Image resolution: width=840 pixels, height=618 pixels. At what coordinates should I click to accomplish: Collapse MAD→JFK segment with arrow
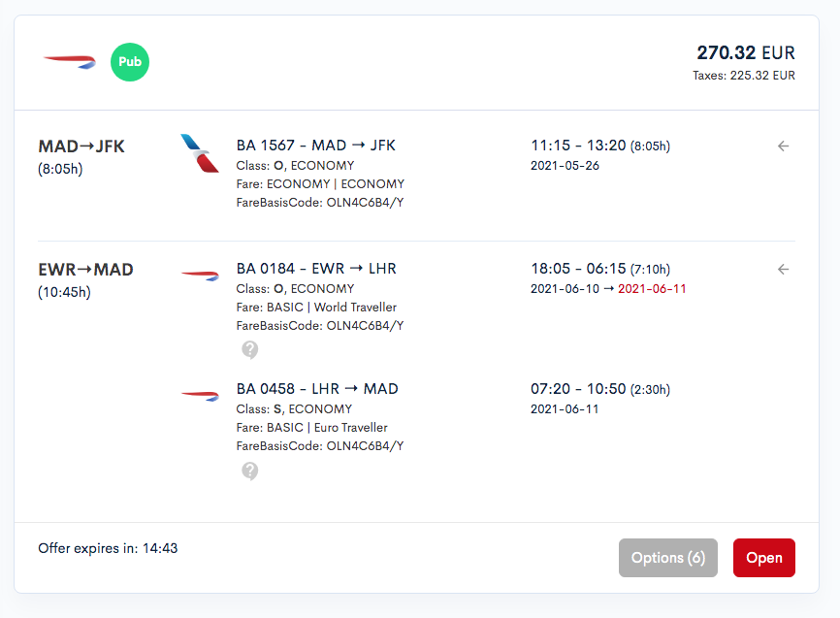pos(783,146)
